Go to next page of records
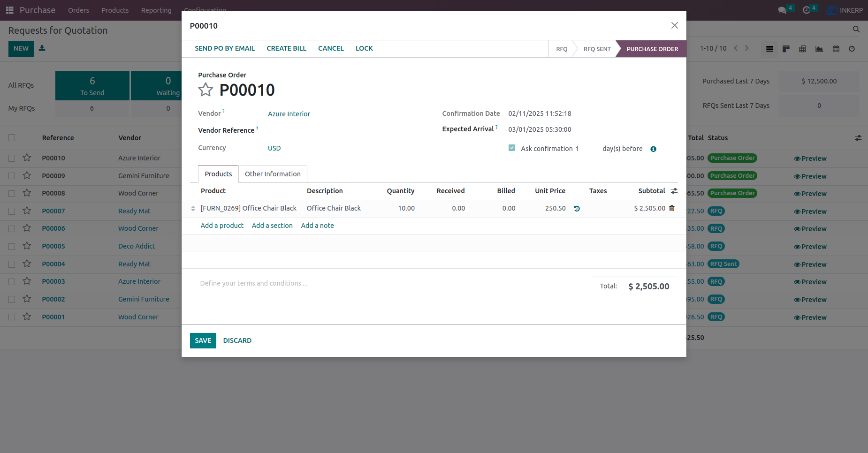The height and width of the screenshot is (453, 868). (x=747, y=48)
